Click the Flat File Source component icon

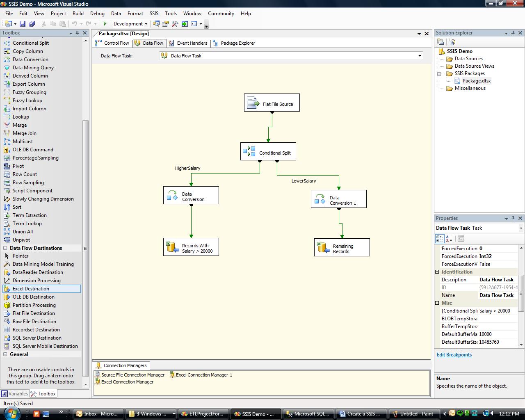[253, 103]
